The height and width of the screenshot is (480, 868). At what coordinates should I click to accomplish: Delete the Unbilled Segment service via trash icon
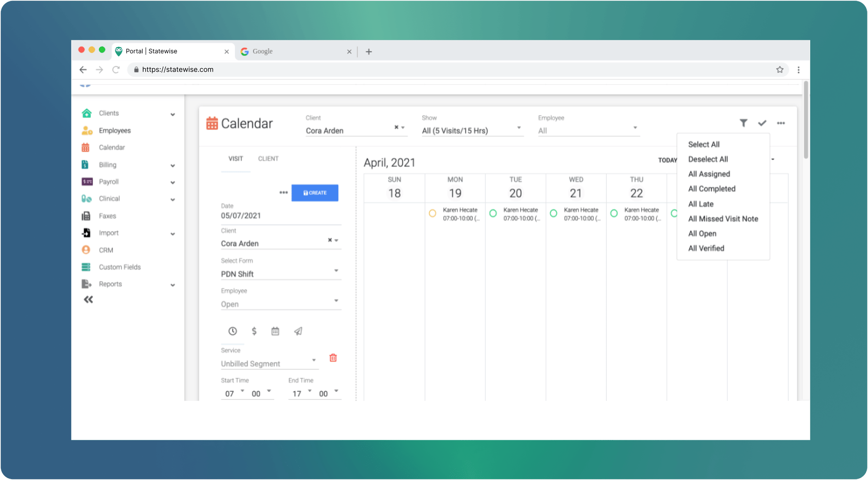333,358
